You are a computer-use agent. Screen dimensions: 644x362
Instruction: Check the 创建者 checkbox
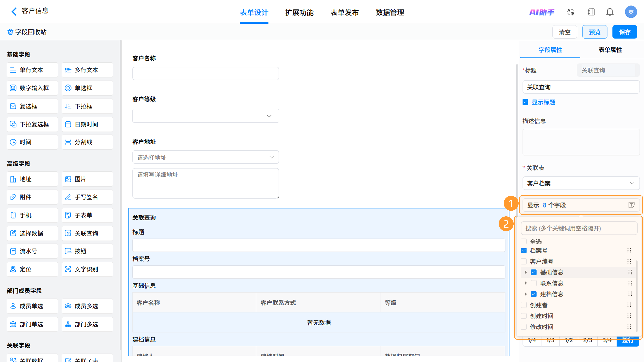pos(524,305)
